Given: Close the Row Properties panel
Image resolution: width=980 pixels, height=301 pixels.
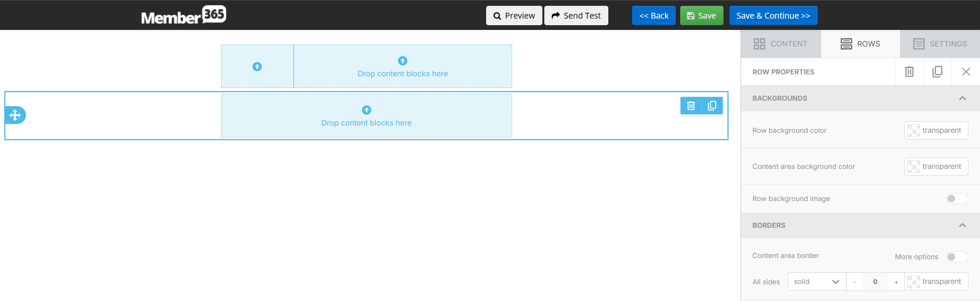Looking at the screenshot, I should (966, 72).
